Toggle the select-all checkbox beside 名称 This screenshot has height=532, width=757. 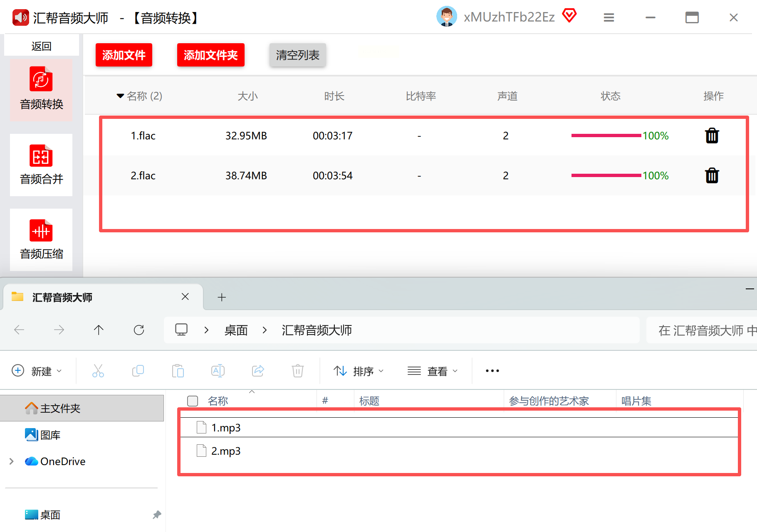coord(193,401)
